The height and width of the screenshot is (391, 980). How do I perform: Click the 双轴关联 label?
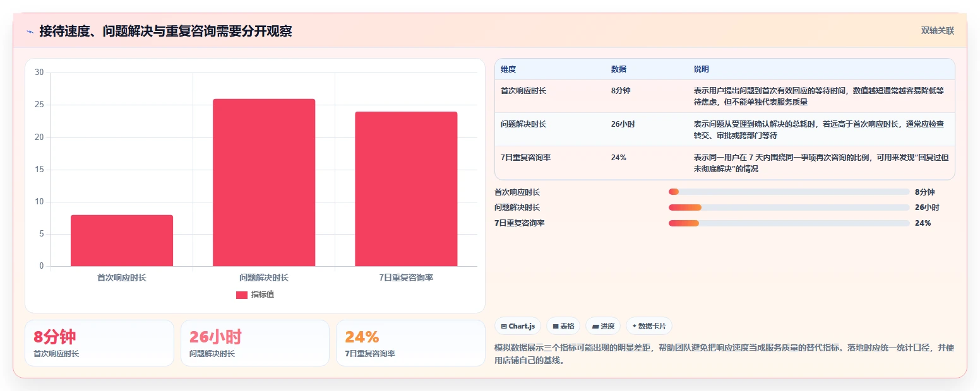tap(937, 30)
